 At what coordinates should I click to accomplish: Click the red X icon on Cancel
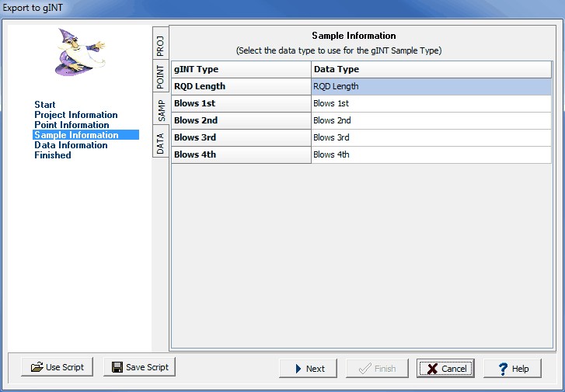(x=432, y=369)
